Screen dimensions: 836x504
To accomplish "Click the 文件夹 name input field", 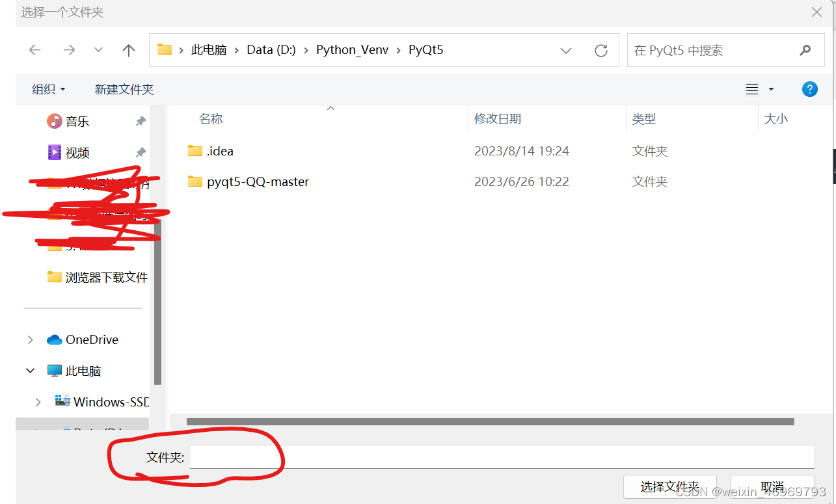I will click(502, 457).
